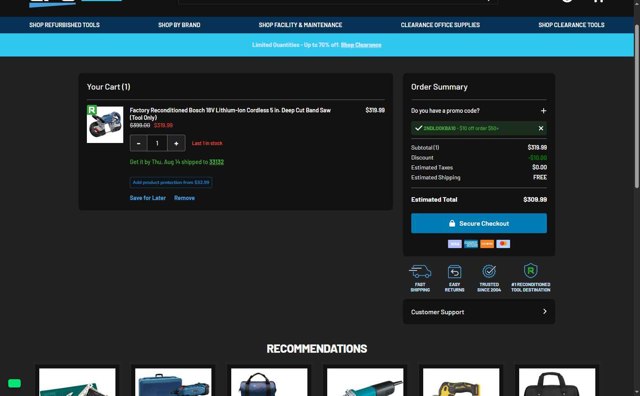
Task: Open Shop Facility & Maintenance menu
Action: [x=300, y=25]
